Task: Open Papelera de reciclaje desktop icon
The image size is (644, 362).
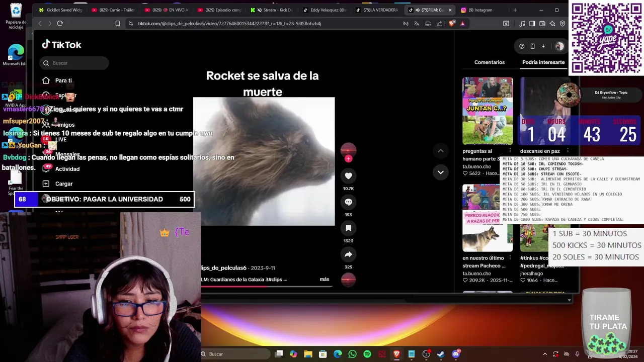Action: [16, 16]
